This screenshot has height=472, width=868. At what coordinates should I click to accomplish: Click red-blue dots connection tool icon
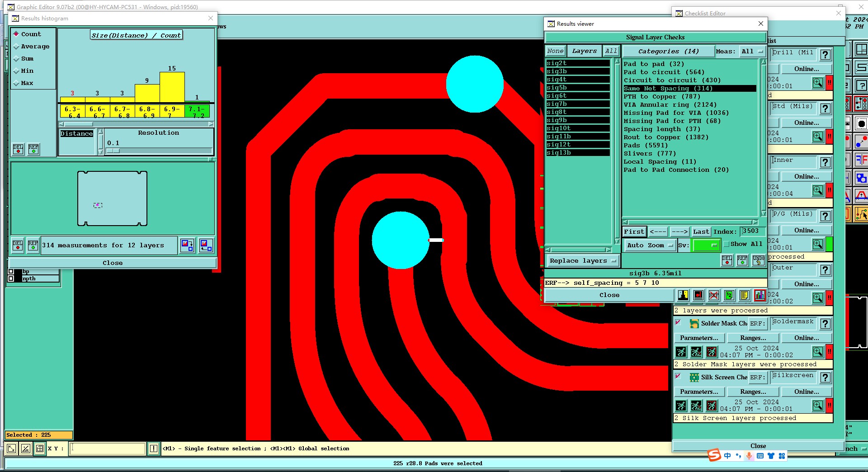pos(861,142)
